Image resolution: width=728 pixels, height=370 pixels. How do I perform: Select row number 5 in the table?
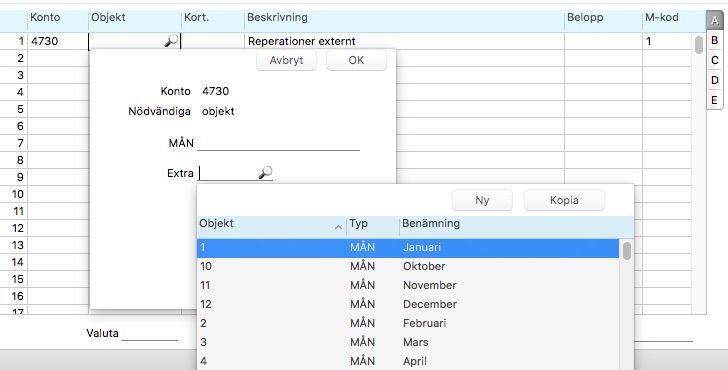pyautogui.click(x=14, y=109)
